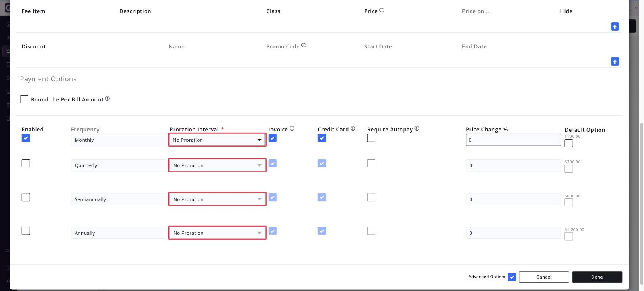Click the Start Date column header
The width and height of the screenshot is (644, 291).
378,46
